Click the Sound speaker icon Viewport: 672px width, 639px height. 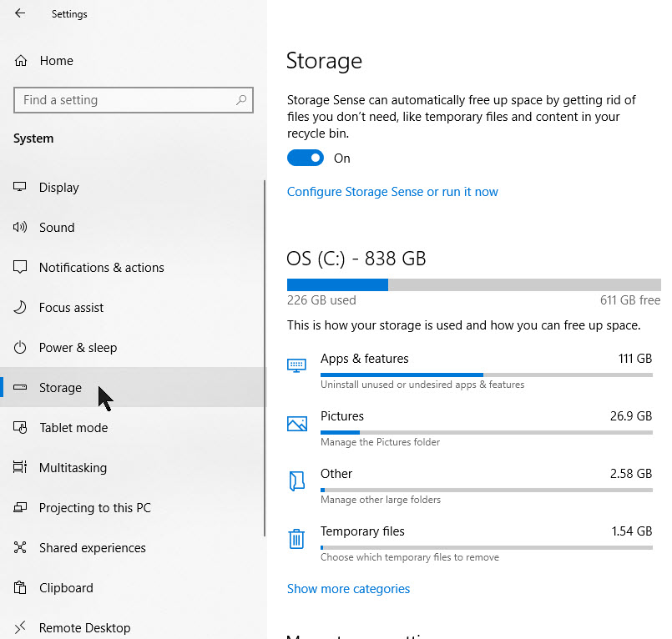pos(21,228)
